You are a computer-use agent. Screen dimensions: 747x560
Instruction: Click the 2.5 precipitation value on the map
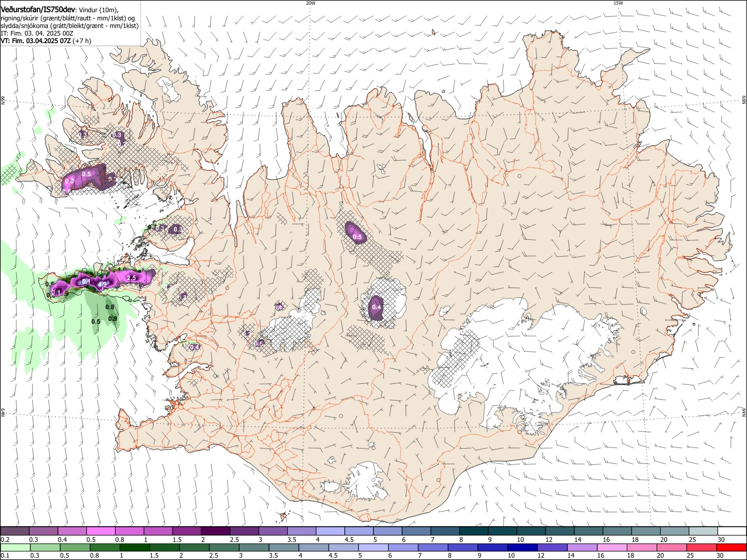tap(132, 278)
